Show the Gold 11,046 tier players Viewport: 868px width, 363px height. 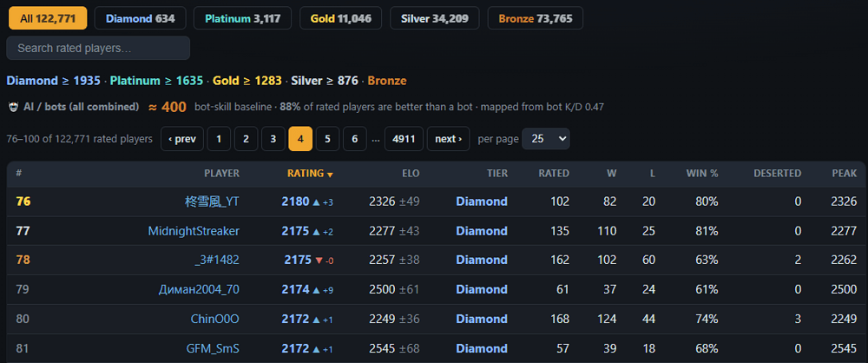coord(340,18)
